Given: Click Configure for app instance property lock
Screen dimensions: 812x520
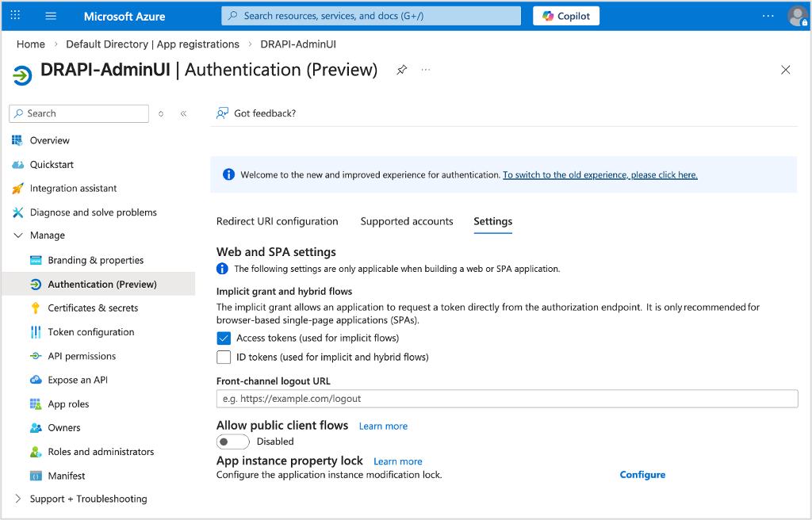Looking at the screenshot, I should click(x=642, y=474).
